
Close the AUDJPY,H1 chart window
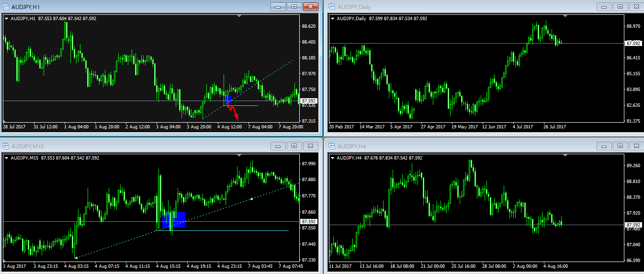[x=311, y=7]
